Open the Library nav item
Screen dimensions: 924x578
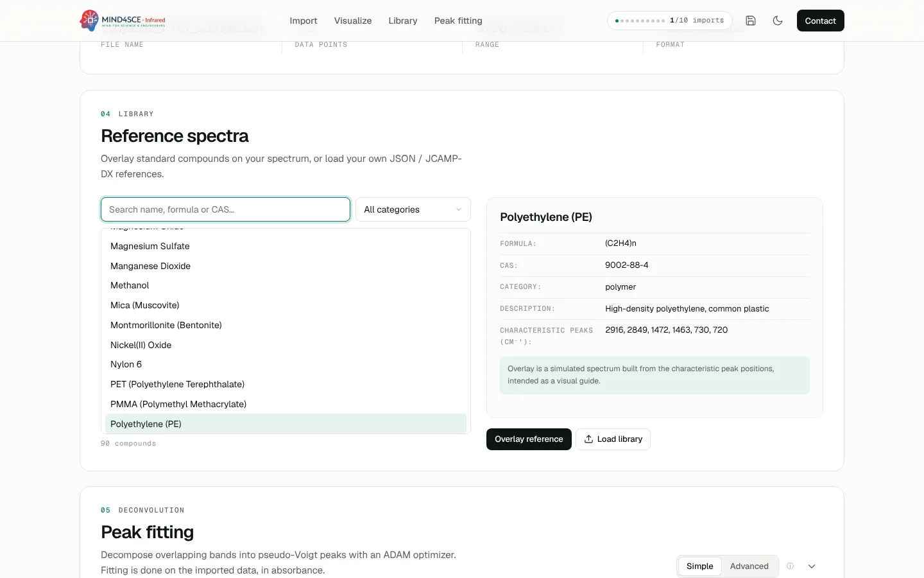point(403,21)
